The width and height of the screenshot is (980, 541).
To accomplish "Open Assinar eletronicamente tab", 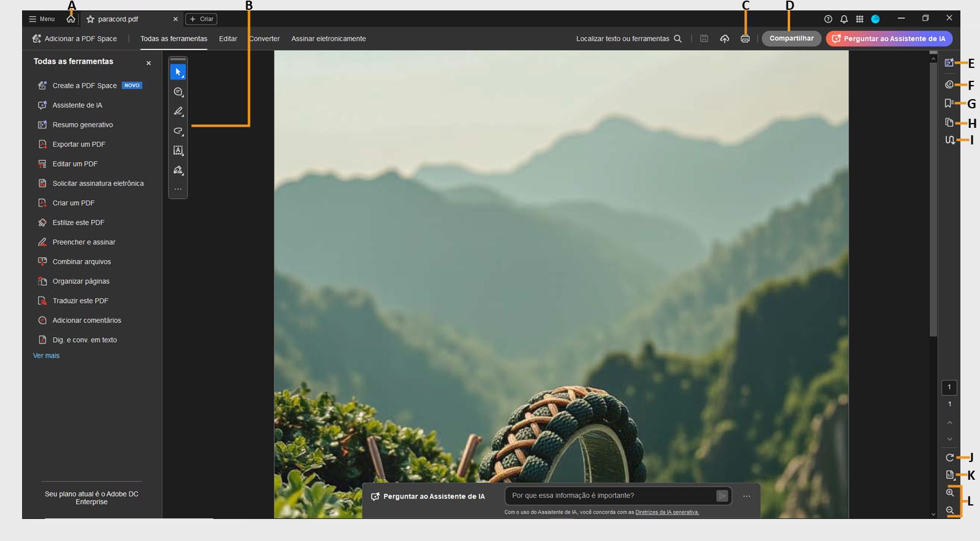I will [x=328, y=39].
